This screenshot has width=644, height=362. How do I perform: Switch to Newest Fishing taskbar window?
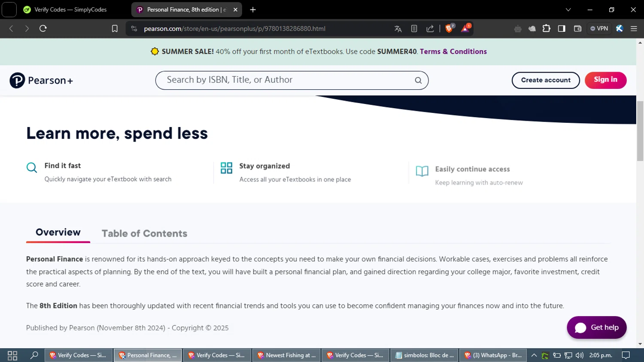coord(286,355)
